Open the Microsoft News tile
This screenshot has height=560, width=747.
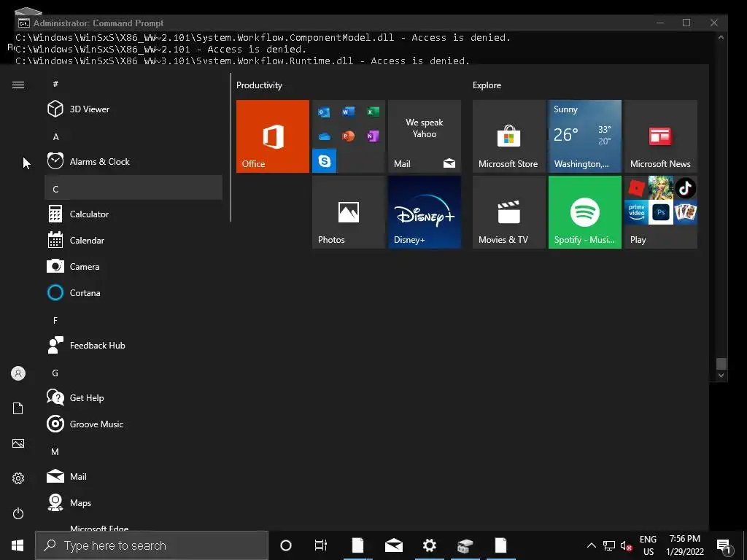click(661, 136)
